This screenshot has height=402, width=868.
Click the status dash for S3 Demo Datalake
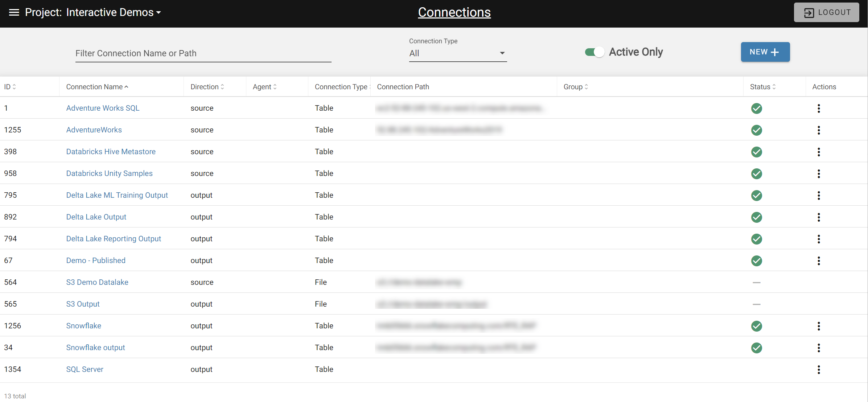pos(756,282)
